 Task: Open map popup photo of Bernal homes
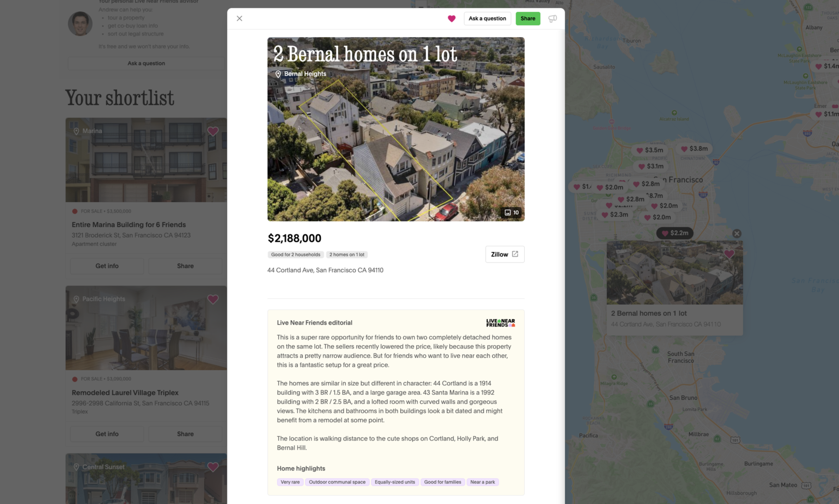[674, 272]
